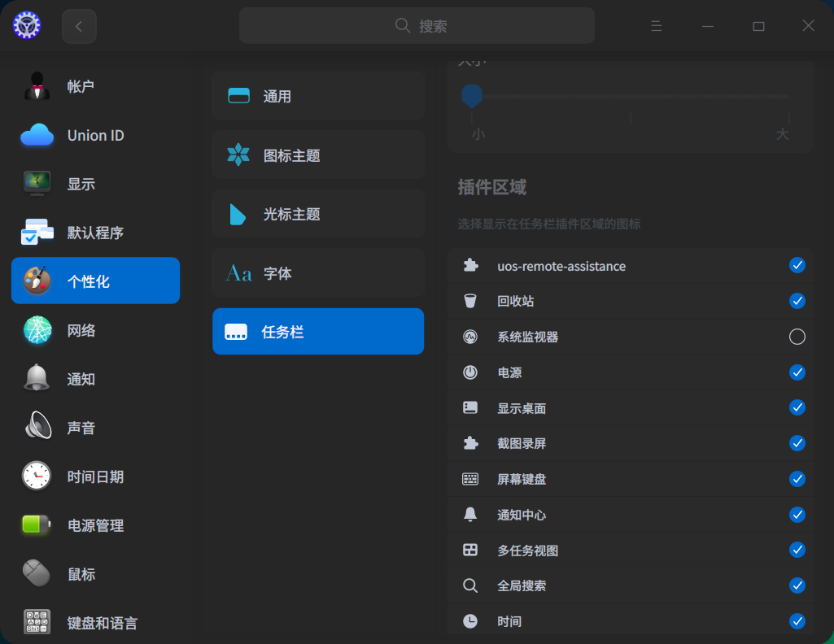
Task: Switch to Cursor Theme (光标主题) page
Action: point(318,214)
